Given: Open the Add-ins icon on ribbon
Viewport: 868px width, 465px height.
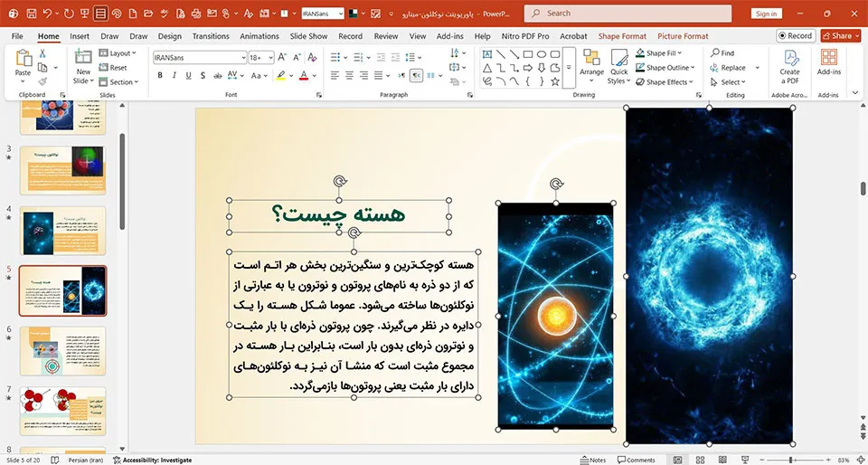Looking at the screenshot, I should click(x=829, y=62).
